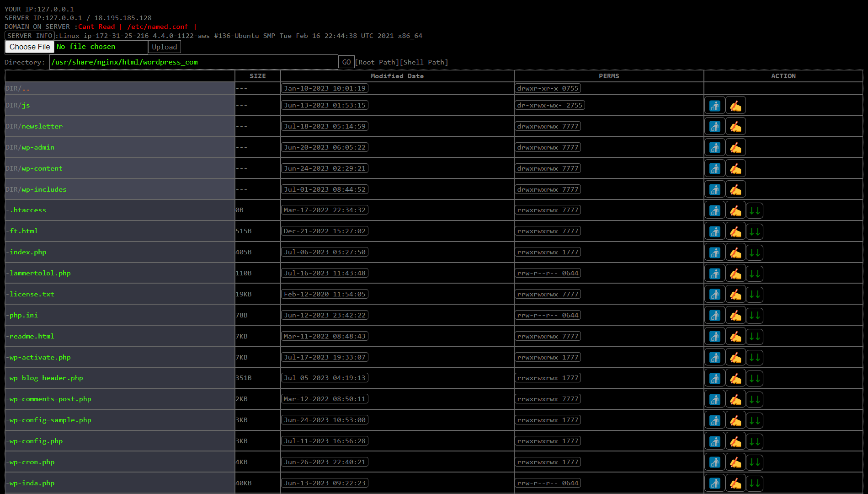Delete wp-admin directory using trash icon
This screenshot has width=868, height=494.
click(714, 148)
